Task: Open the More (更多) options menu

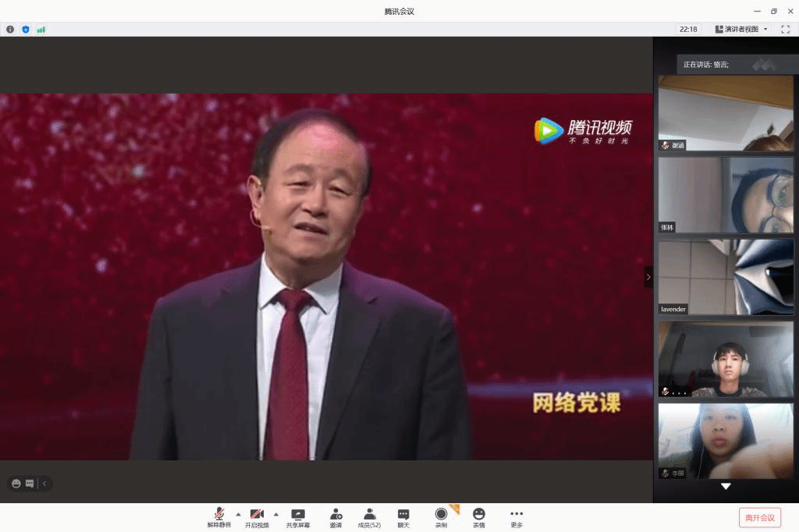Action: click(516, 517)
